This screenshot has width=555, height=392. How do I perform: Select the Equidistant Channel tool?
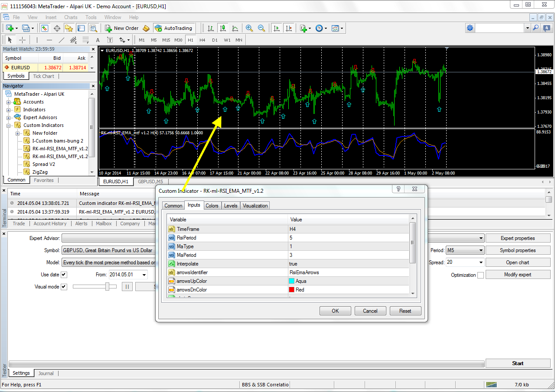tap(73, 40)
